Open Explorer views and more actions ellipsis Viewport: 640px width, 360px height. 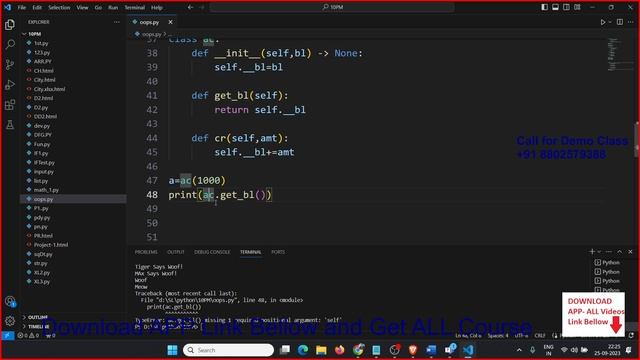pos(117,22)
